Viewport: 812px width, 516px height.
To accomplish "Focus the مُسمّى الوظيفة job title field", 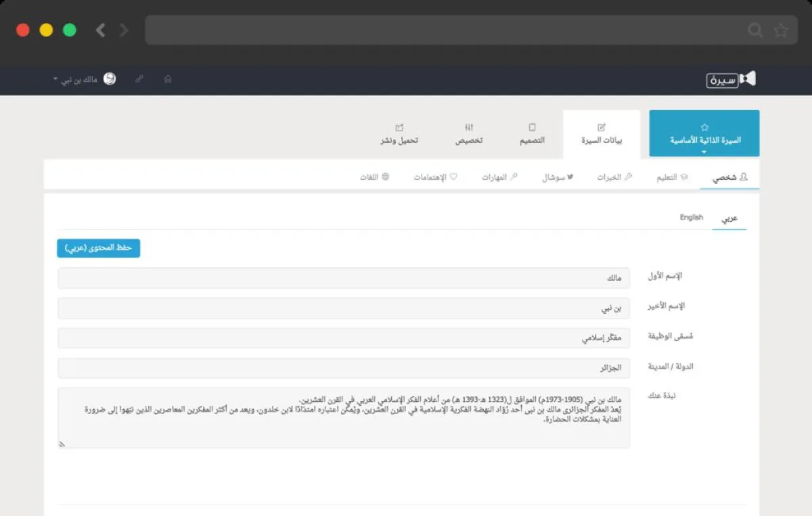I will pos(343,338).
